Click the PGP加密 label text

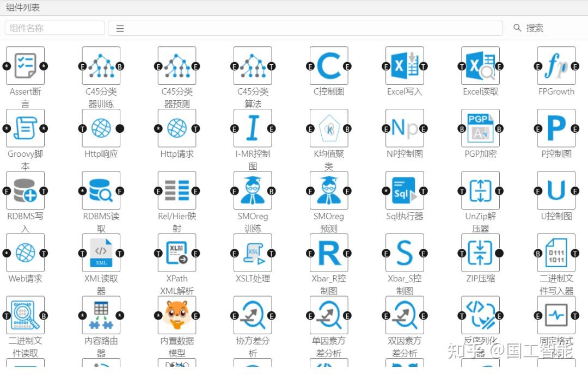[480, 153]
